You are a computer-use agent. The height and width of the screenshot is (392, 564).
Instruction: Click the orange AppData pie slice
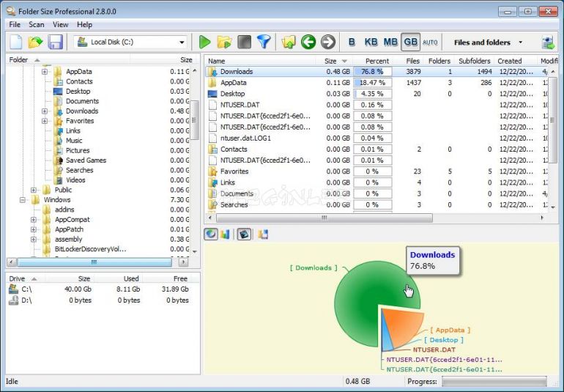click(x=404, y=326)
